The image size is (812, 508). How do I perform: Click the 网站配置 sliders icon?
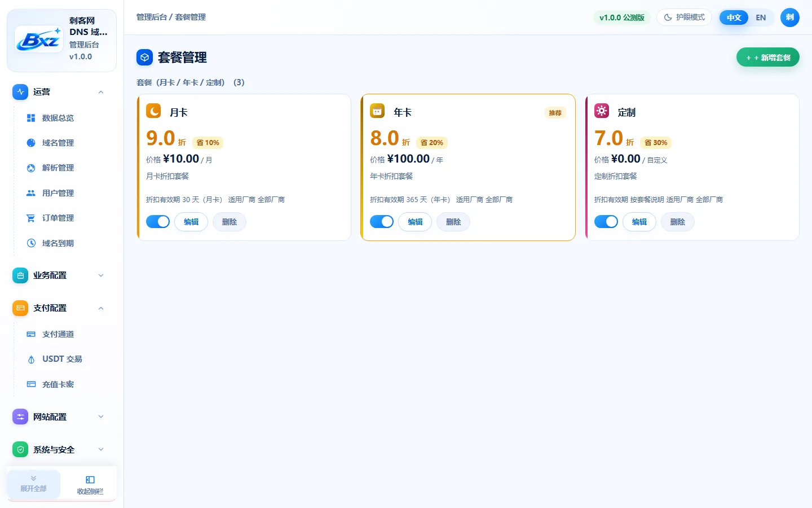point(20,417)
